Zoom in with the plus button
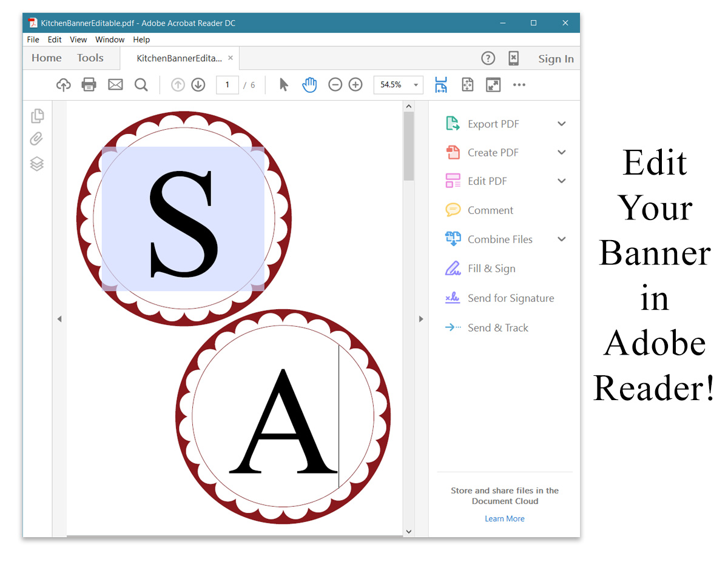Screen dimensions: 728x582 [x=356, y=85]
